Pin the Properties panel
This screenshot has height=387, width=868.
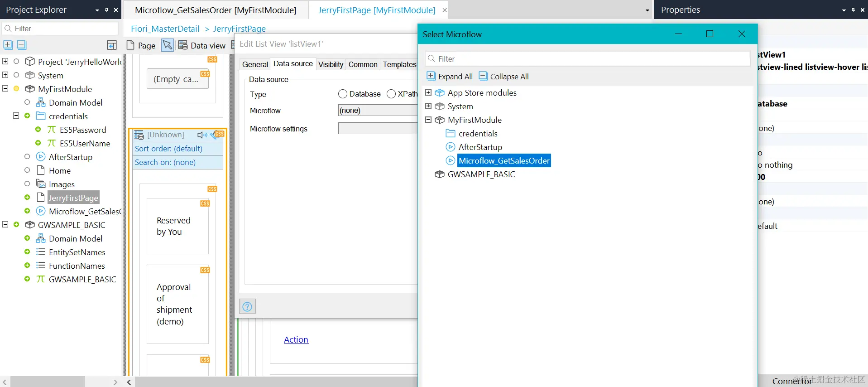[x=854, y=10]
